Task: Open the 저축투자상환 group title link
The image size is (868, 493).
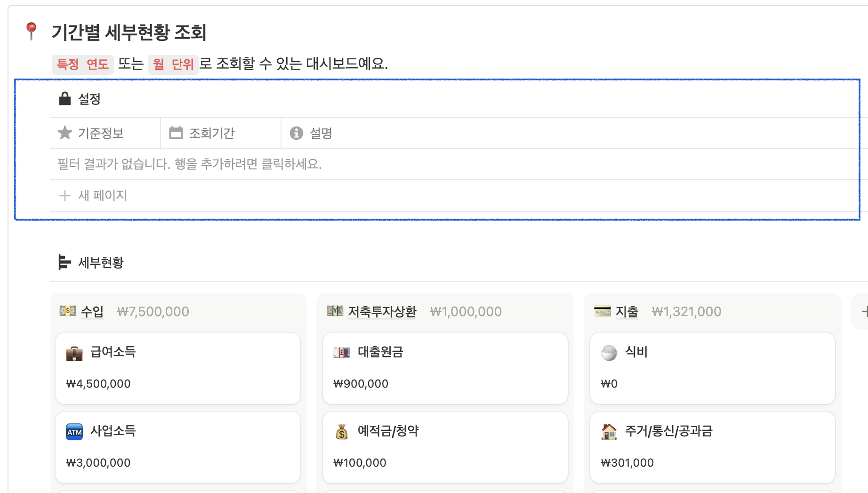Action: click(382, 311)
